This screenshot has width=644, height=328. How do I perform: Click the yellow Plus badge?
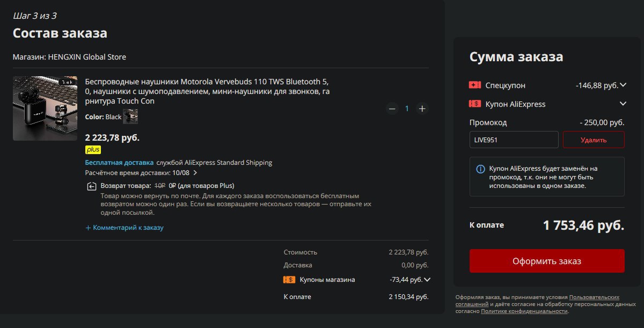93,150
